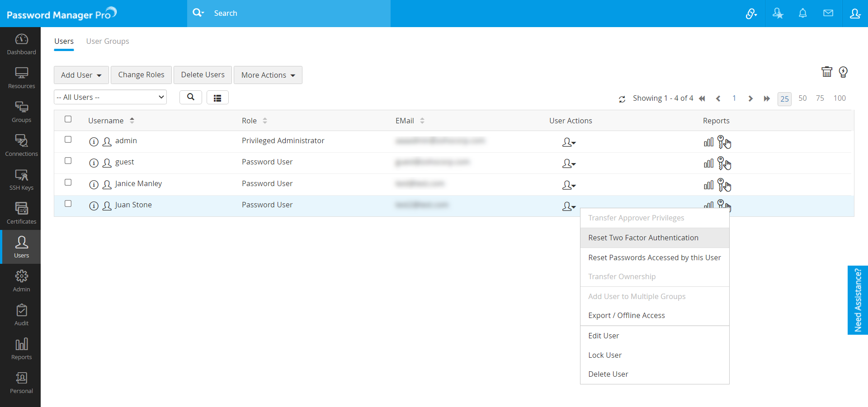Click the Delete Users button
This screenshot has height=407, width=868.
[x=203, y=75]
